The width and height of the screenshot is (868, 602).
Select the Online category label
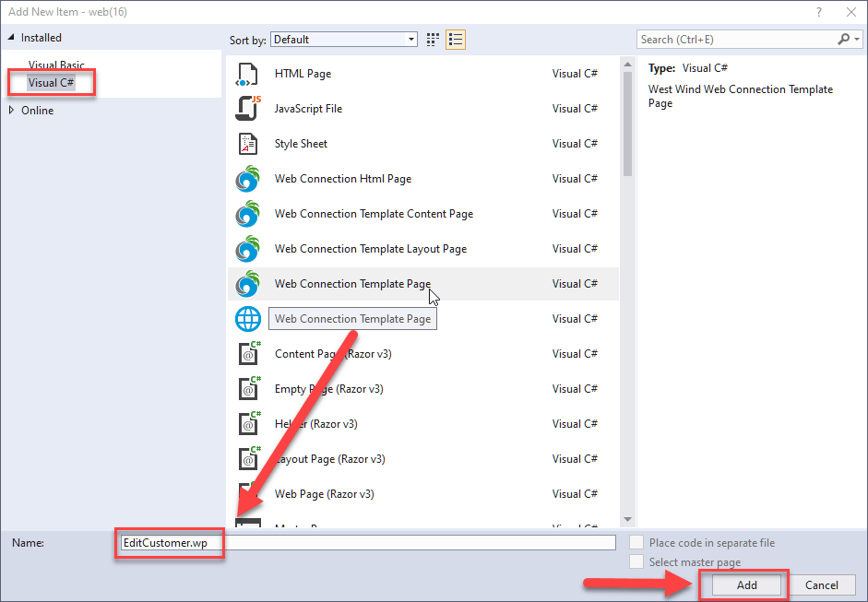[x=37, y=111]
